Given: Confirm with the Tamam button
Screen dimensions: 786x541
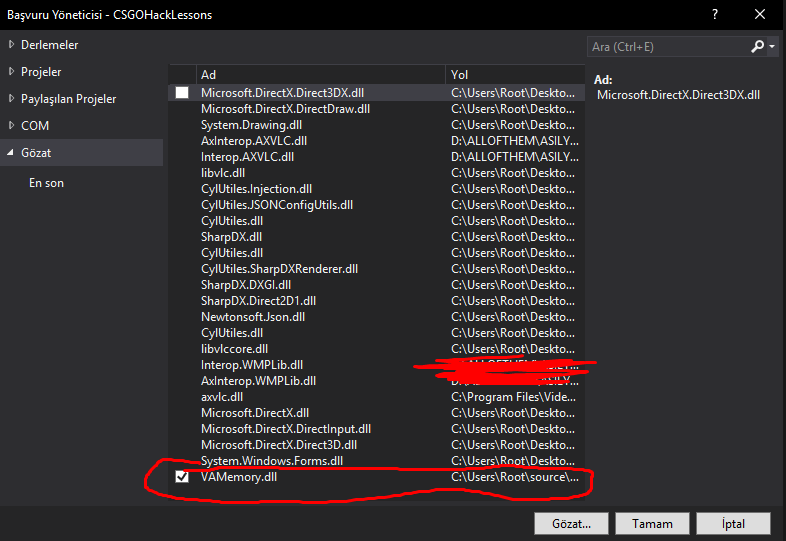Looking at the screenshot, I should (x=652, y=523).
